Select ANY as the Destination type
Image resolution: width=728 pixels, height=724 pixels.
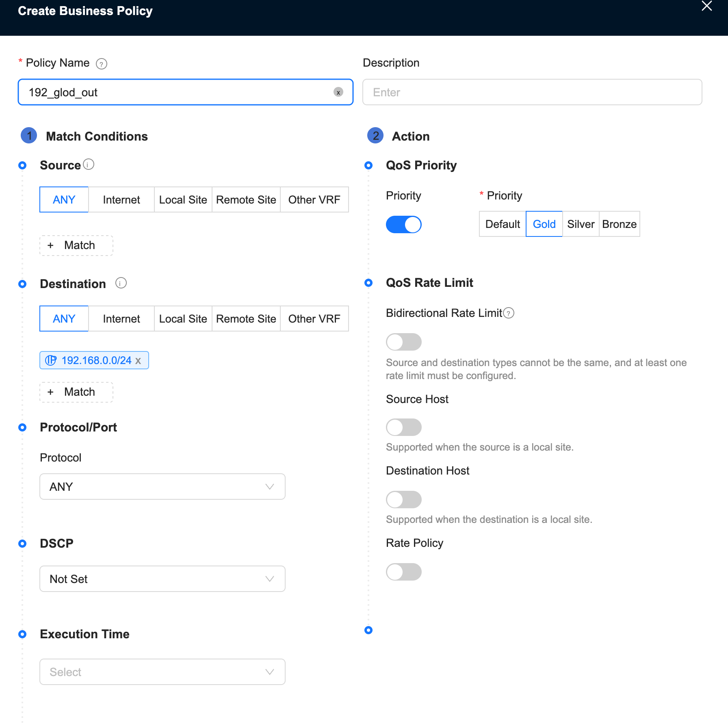point(64,319)
